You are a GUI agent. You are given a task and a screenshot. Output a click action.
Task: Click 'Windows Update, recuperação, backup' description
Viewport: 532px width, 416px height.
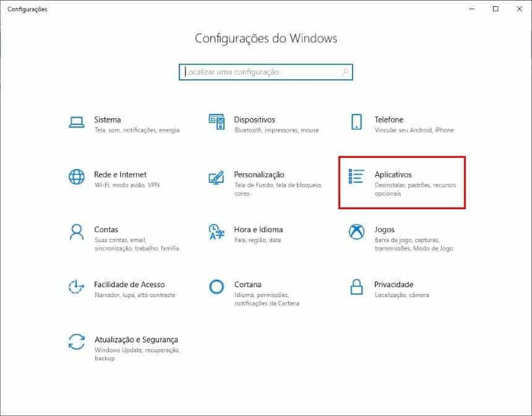point(137,354)
